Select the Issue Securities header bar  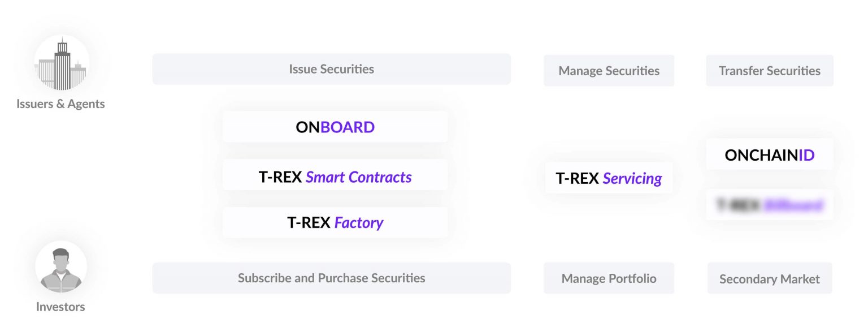332,69
